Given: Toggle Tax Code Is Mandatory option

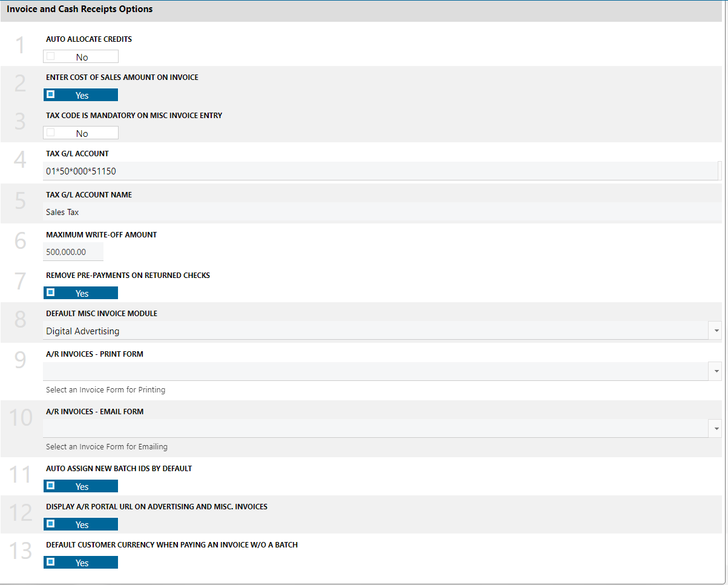Looking at the screenshot, I should click(x=81, y=133).
